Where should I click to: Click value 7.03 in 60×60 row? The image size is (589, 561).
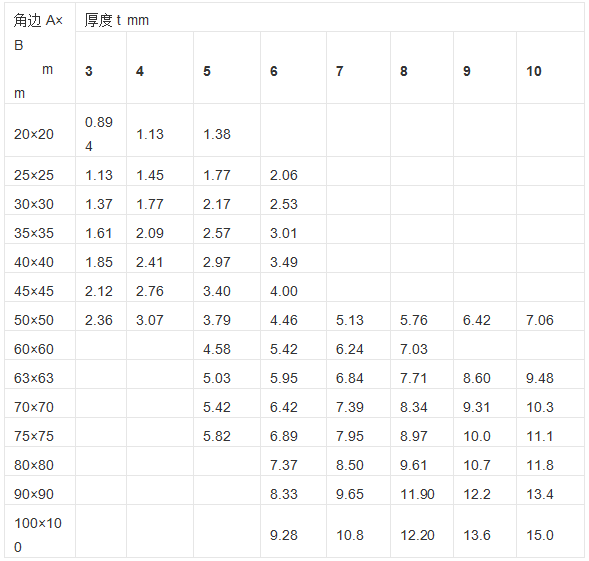414,349
